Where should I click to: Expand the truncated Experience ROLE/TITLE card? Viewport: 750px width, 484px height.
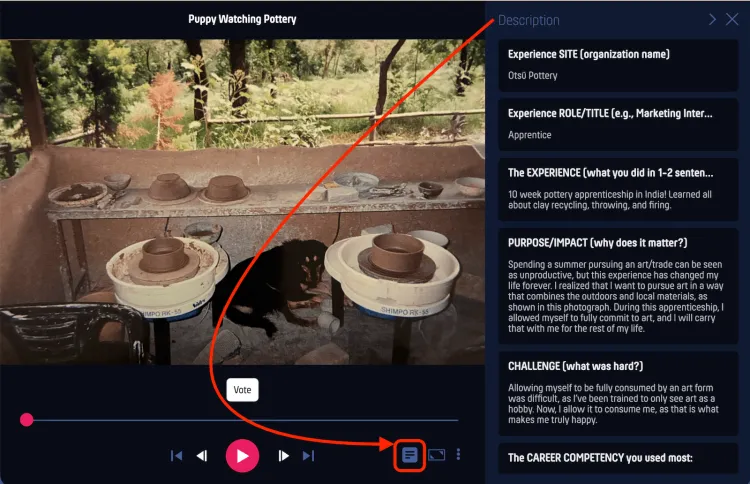coord(618,124)
